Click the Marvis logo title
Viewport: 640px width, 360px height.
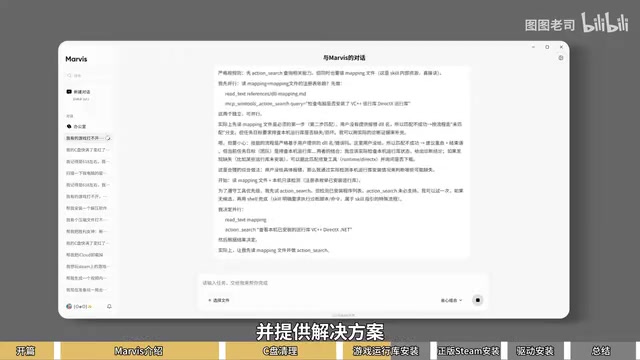pos(76,59)
